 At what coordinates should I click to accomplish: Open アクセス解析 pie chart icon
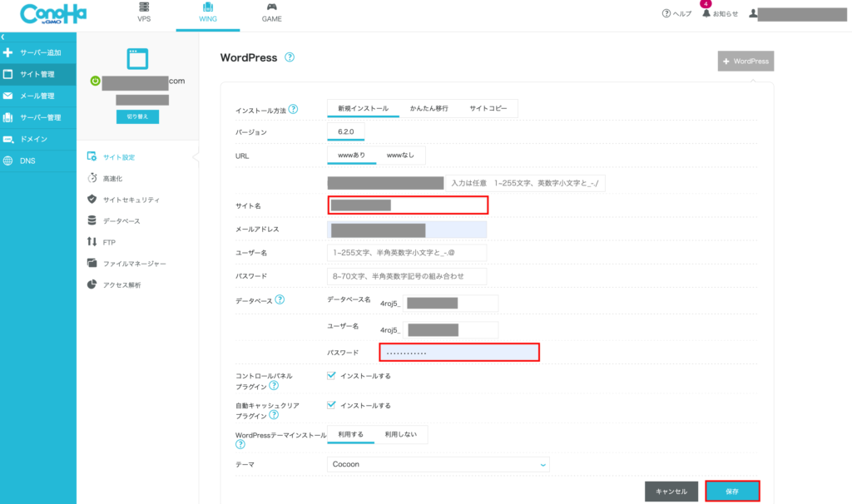tap(92, 284)
